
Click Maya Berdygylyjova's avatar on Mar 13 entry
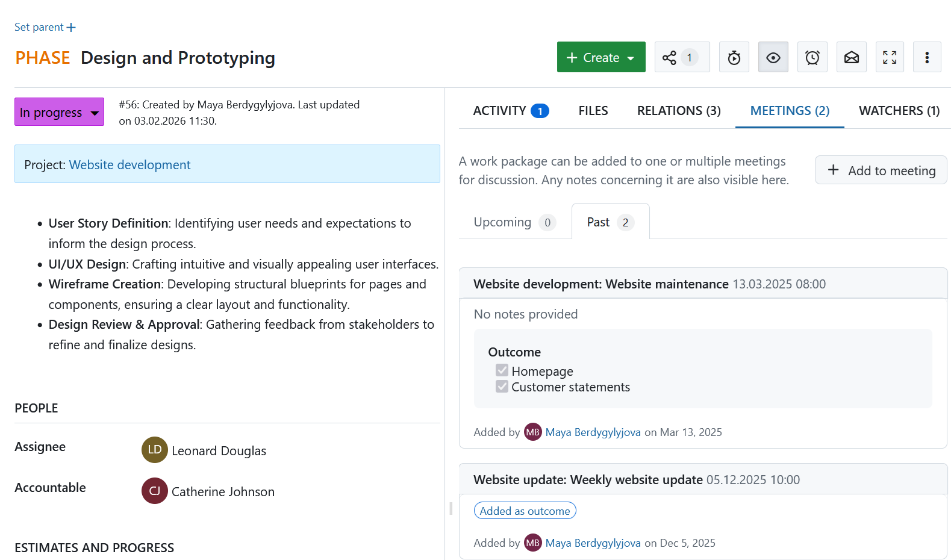pos(532,432)
